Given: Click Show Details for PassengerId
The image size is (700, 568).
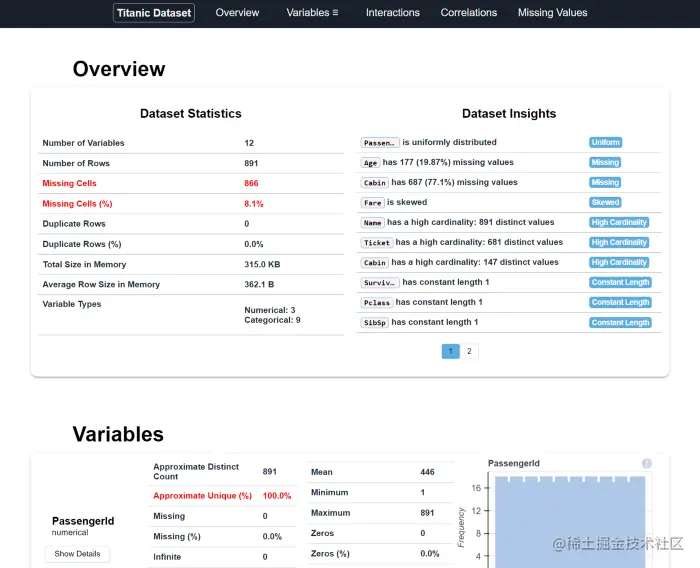Looking at the screenshot, I should coord(77,554).
